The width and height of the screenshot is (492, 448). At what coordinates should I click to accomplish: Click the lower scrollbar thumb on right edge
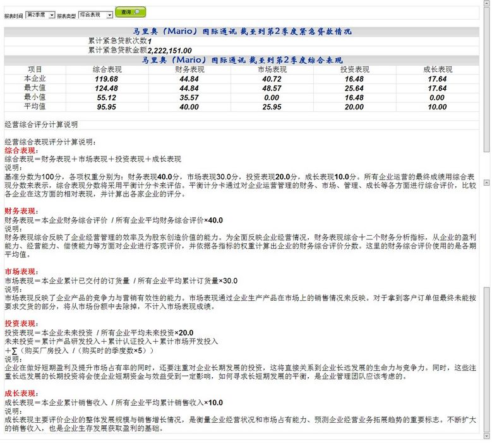(487, 360)
